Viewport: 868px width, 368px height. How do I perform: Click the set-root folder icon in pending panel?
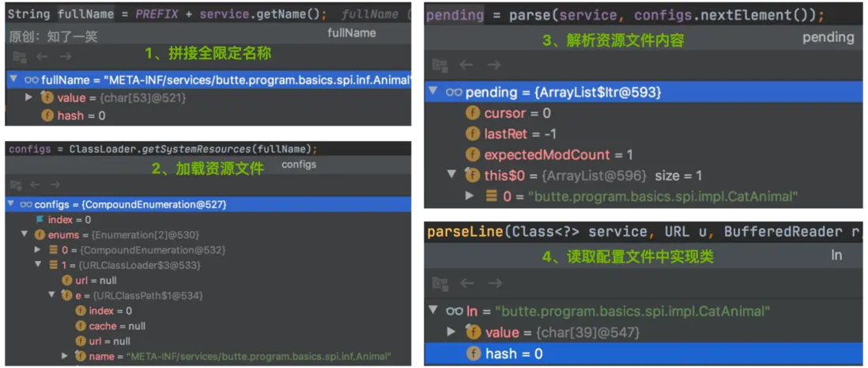(x=440, y=65)
